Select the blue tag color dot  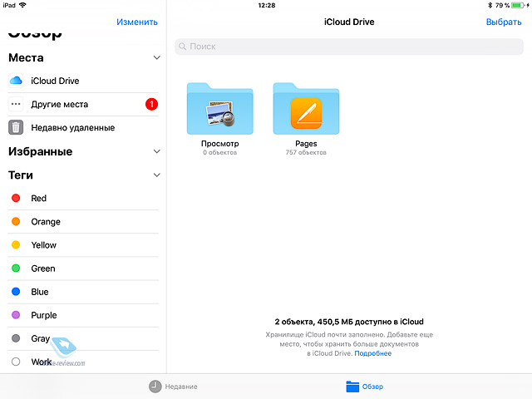(x=16, y=292)
